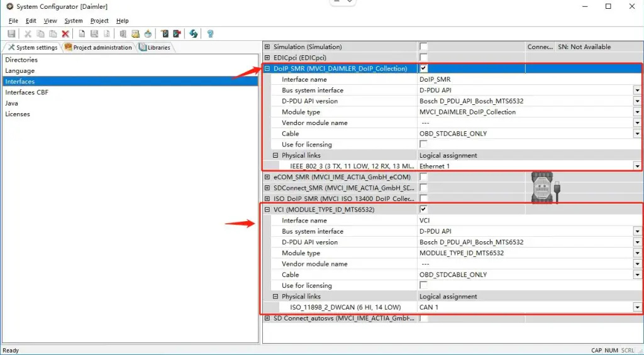Expand the eCOM_SMR interface node
The height and width of the screenshot is (355, 644).
coord(267,177)
